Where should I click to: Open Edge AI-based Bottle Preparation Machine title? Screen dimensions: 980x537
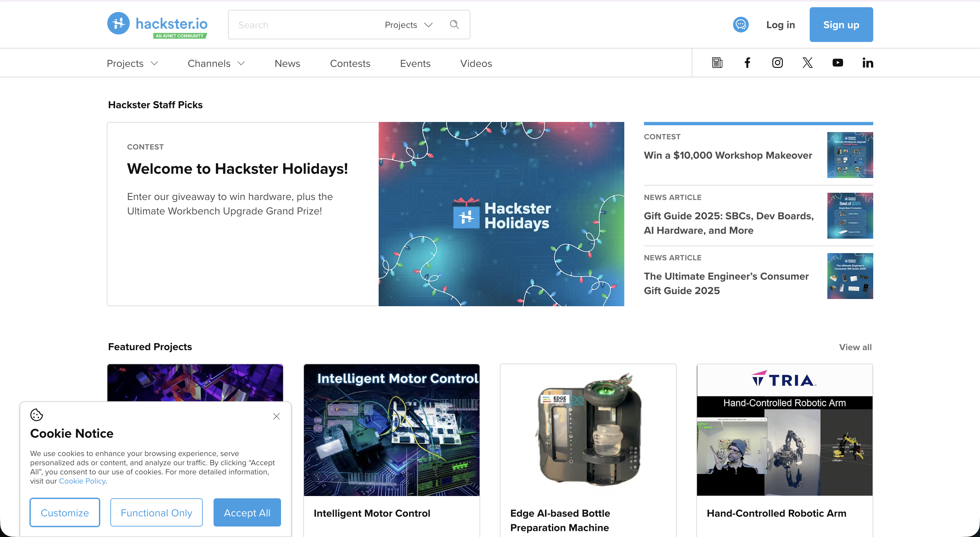coord(560,520)
